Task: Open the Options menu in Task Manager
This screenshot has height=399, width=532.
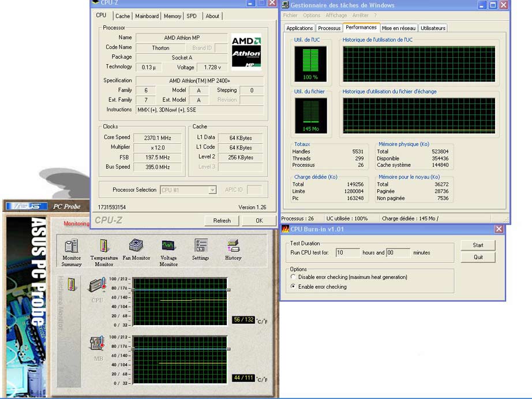Action: click(x=312, y=15)
